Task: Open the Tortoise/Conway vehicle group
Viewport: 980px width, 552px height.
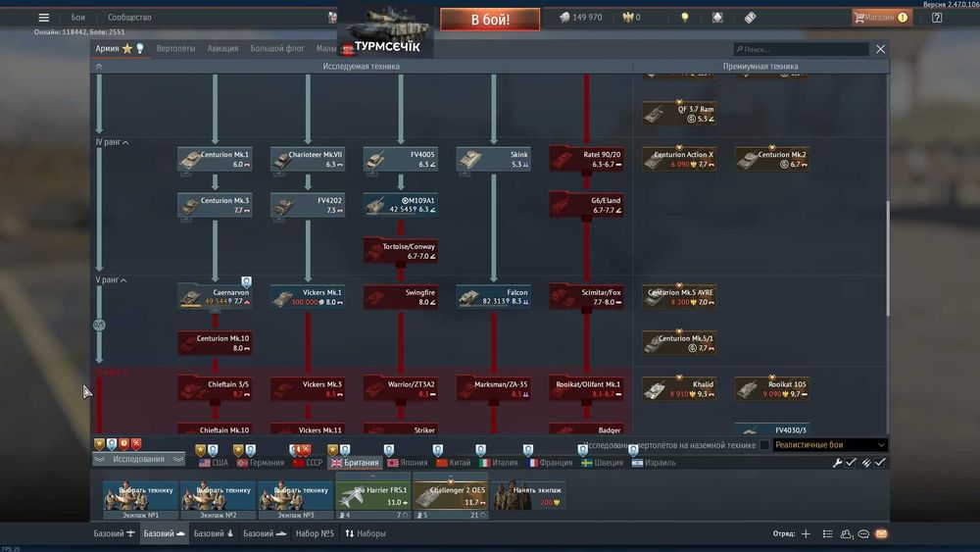Action: 401,251
